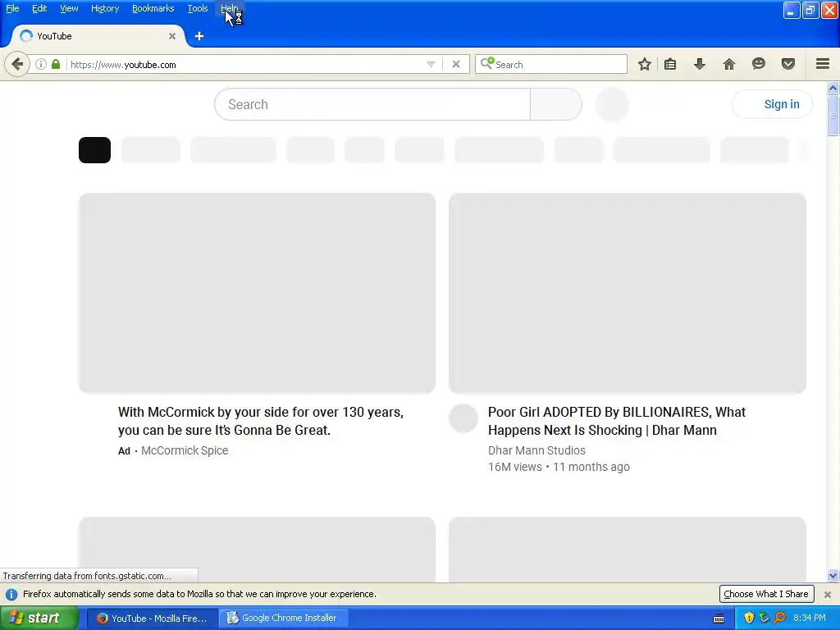
Task: Open the Firefox hamburger menu
Action: point(823,64)
